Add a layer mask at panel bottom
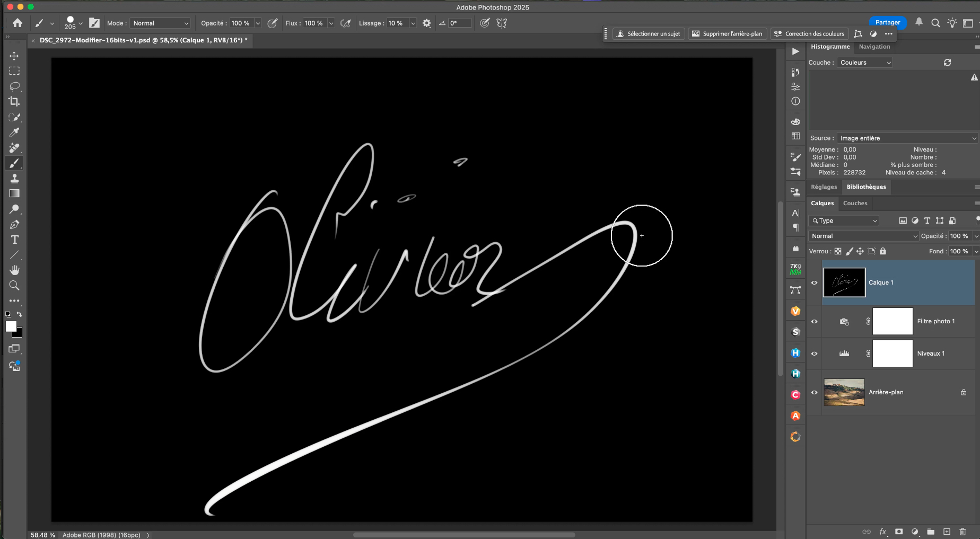Image resolution: width=980 pixels, height=539 pixels. click(899, 532)
